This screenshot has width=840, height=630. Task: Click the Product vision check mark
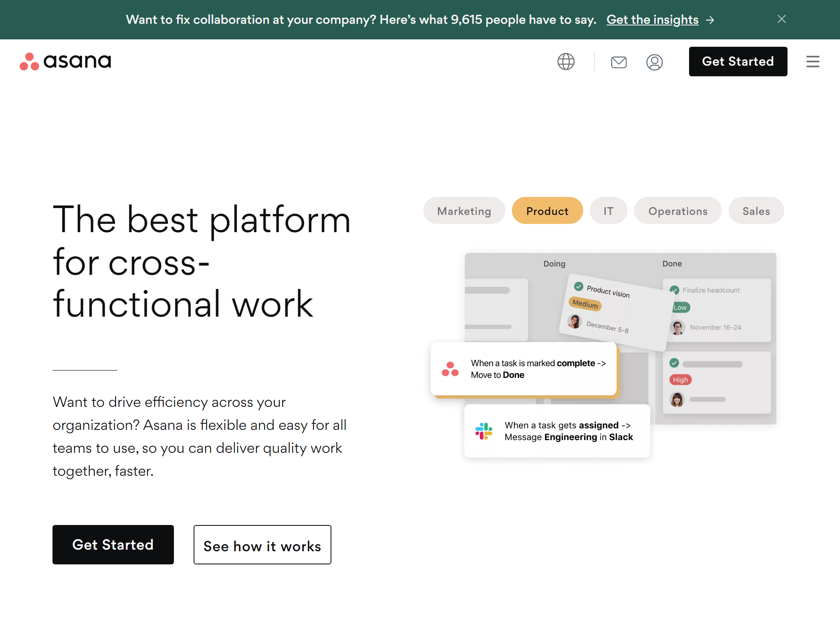click(x=579, y=286)
